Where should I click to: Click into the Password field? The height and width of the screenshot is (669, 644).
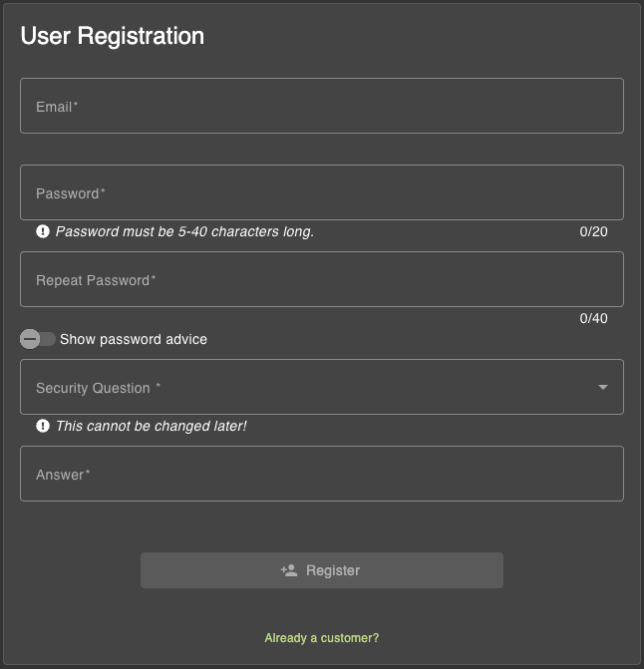(x=321, y=192)
